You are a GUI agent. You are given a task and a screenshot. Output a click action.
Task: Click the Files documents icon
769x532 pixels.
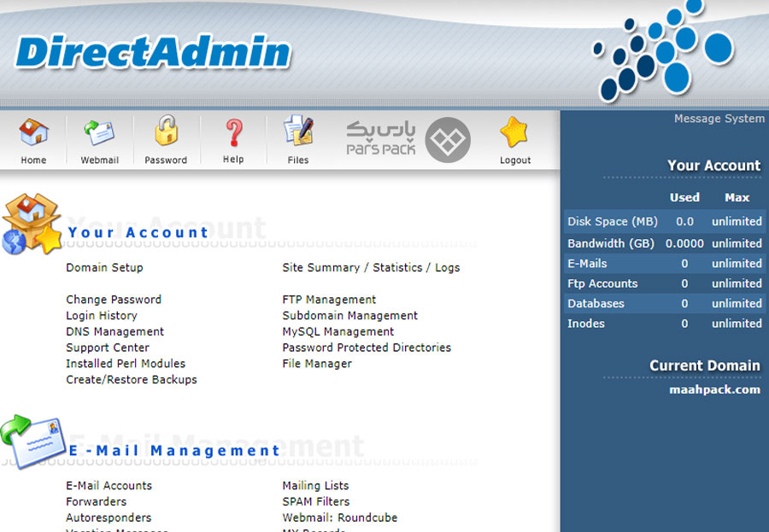coord(298,131)
